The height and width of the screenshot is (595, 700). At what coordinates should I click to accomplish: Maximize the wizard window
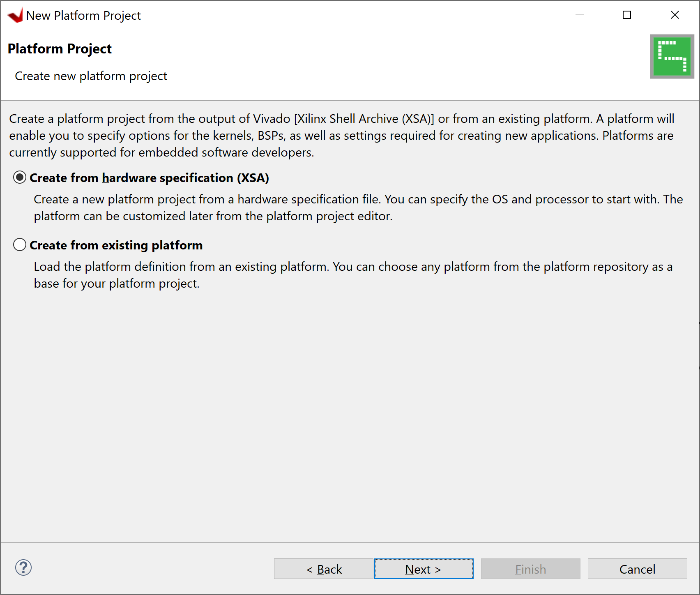(627, 15)
